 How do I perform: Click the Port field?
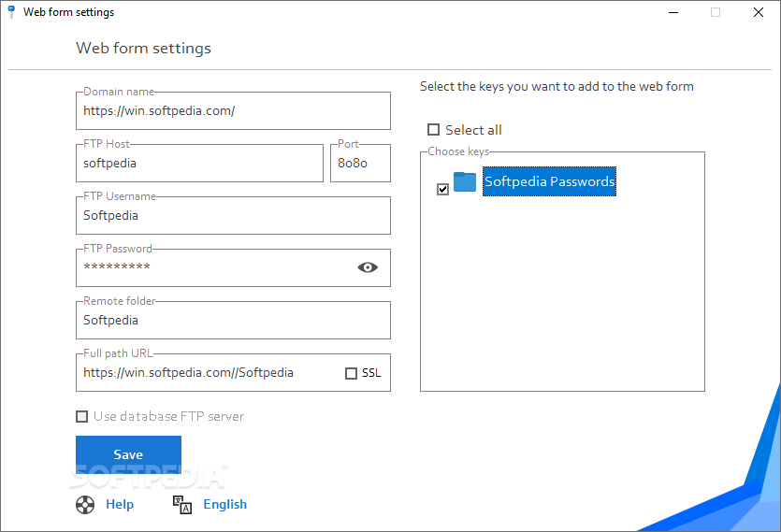[x=360, y=164]
